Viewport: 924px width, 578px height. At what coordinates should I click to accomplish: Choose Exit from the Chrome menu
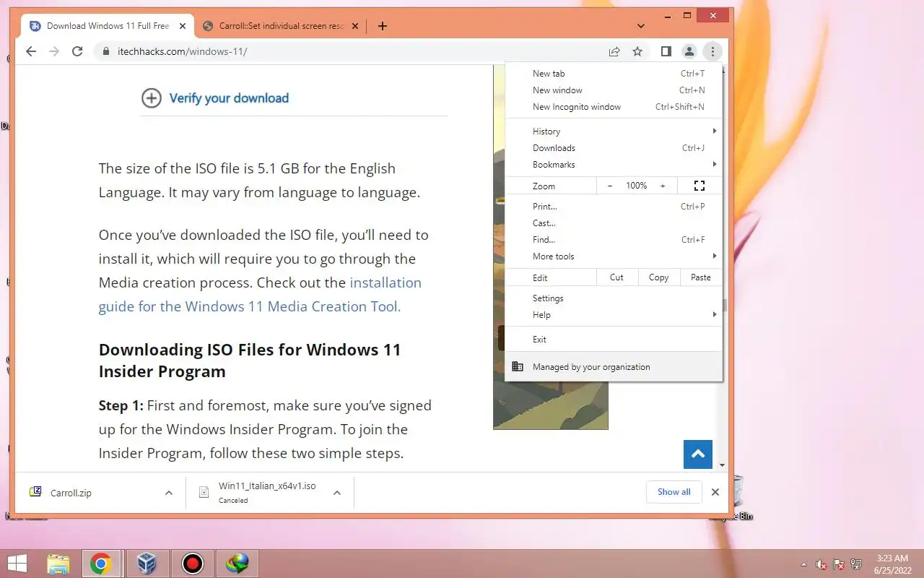point(614,340)
